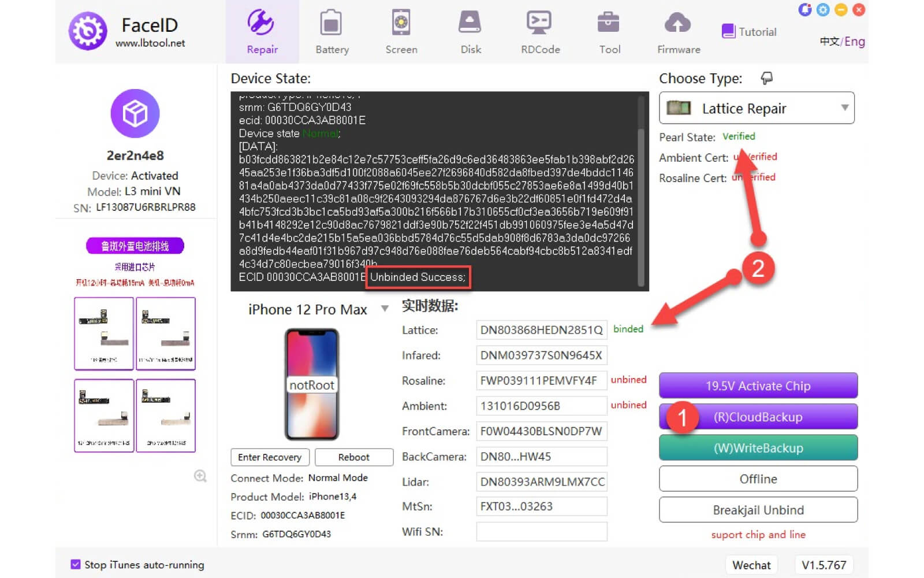Viewport: 924px width, 578px height.
Task: Click the Ambient serial number field
Action: click(x=542, y=406)
